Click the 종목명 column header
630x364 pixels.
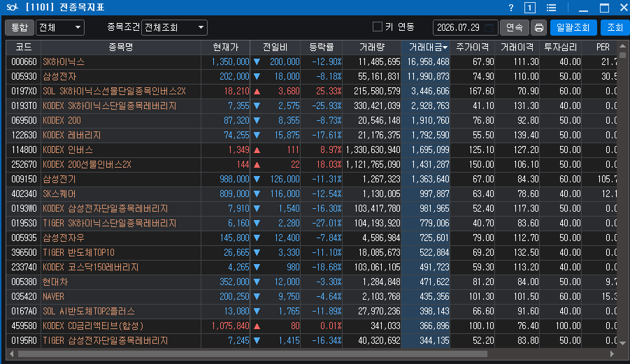click(120, 48)
